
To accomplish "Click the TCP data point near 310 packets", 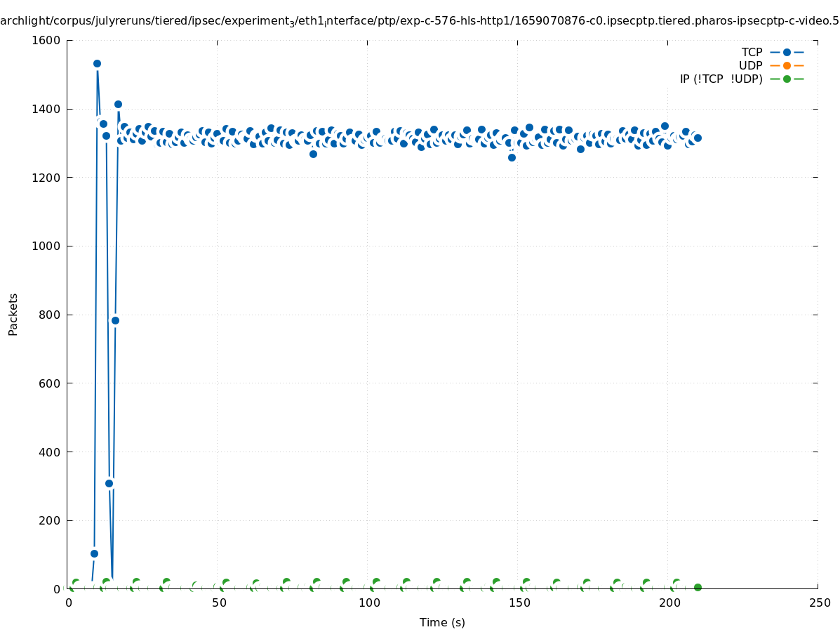I will [x=109, y=483].
